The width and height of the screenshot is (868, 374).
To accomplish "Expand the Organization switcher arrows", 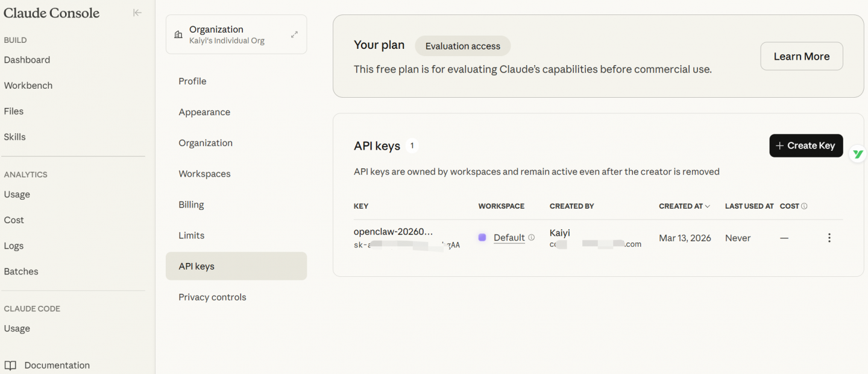I will point(294,34).
